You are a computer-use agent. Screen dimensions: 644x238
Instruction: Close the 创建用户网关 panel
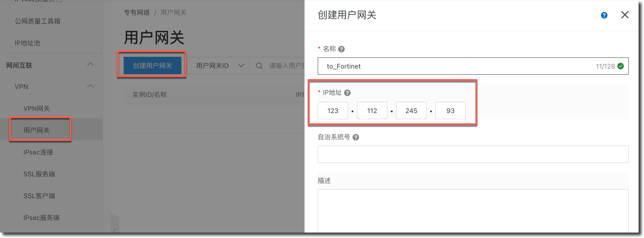[625, 15]
